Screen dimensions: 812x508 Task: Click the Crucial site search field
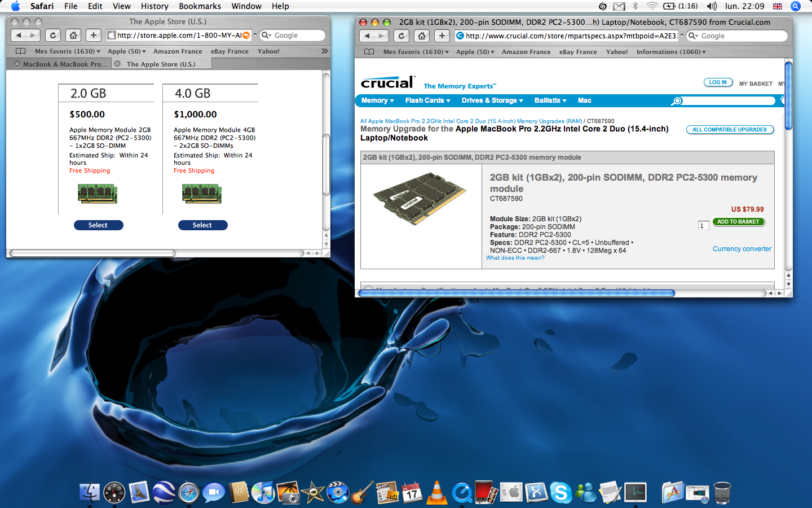click(x=729, y=100)
